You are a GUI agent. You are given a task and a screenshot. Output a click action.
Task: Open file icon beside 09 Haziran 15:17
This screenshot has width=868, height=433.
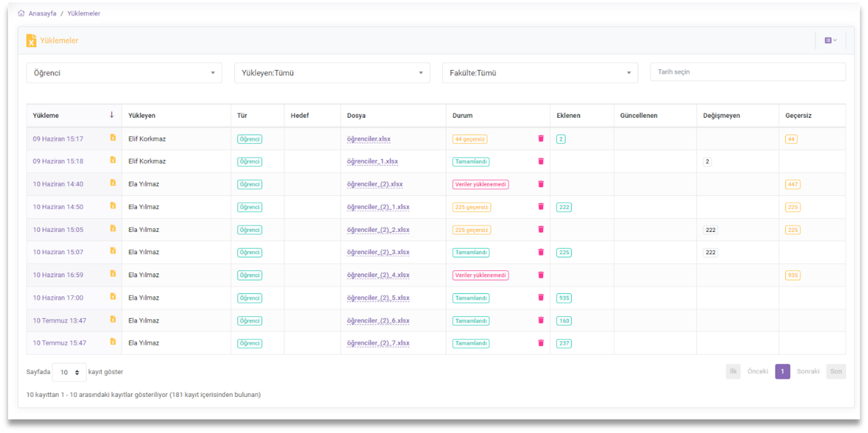pyautogui.click(x=113, y=138)
